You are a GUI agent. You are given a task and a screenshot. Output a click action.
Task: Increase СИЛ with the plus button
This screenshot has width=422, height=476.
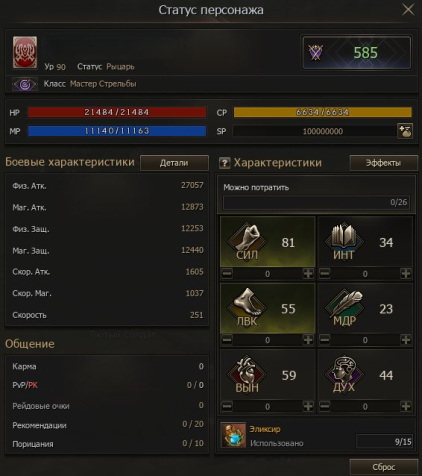coord(308,274)
